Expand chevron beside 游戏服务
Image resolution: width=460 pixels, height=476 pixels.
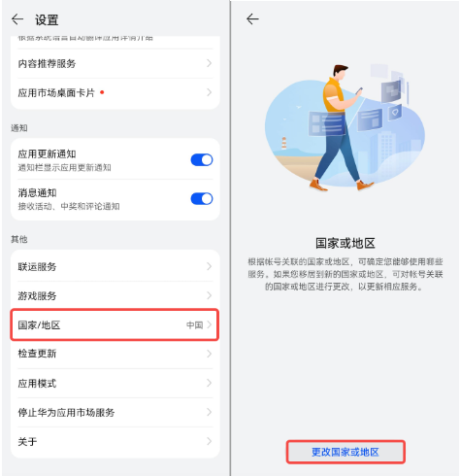[210, 295]
